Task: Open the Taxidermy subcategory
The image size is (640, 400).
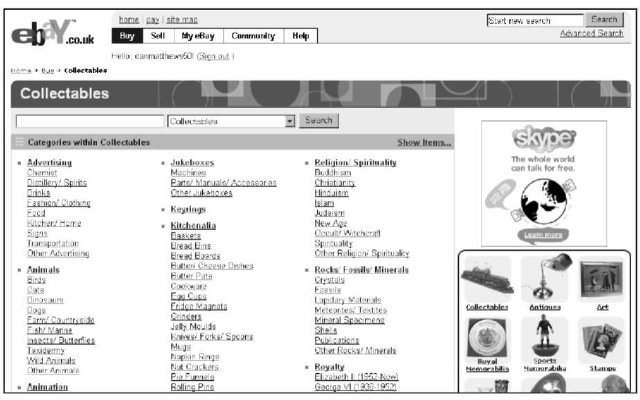Action: point(46,351)
